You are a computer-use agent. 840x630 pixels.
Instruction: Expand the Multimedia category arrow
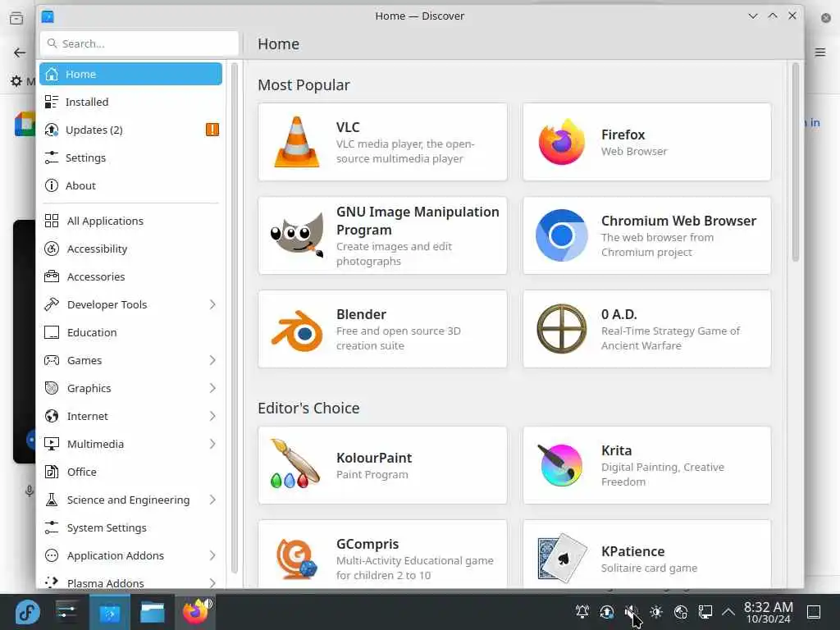(212, 444)
